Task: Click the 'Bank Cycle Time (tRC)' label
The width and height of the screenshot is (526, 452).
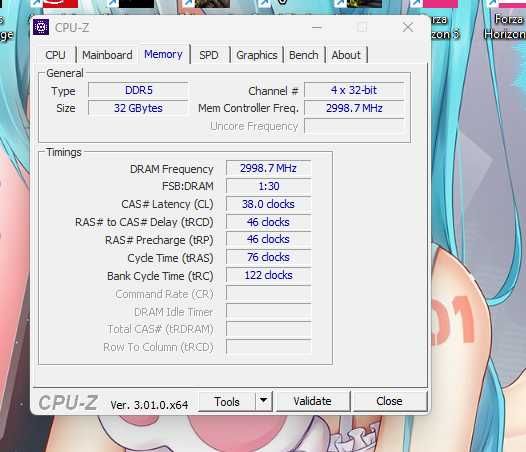Action: pos(160,276)
